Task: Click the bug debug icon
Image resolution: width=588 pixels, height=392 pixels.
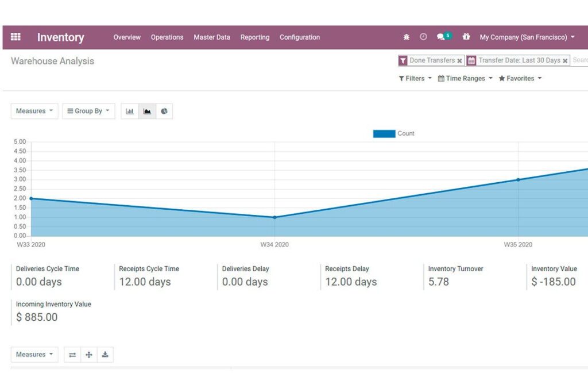Action: pyautogui.click(x=407, y=37)
